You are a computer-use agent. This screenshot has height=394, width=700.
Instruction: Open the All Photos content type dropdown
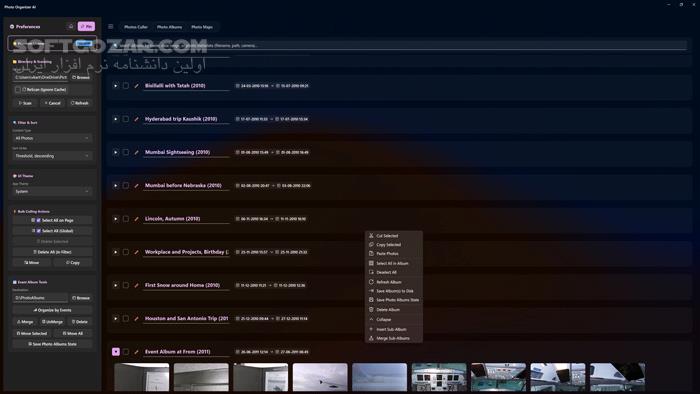coord(52,138)
